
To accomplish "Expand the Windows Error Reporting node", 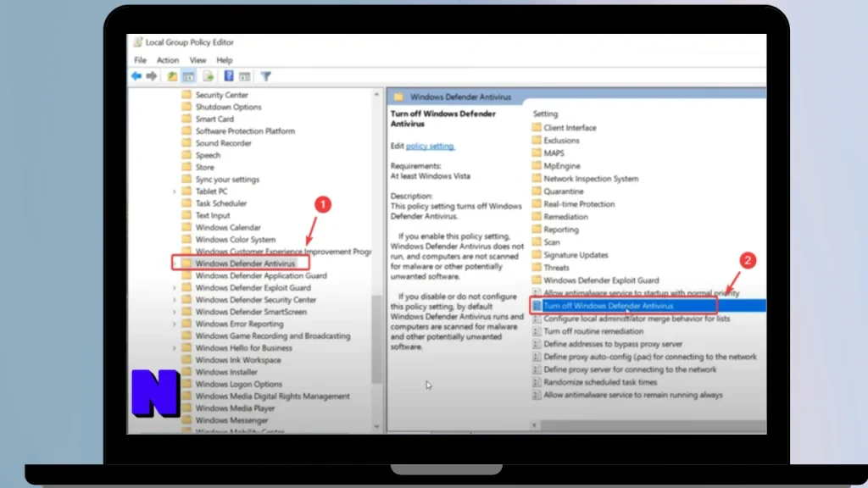I will click(x=175, y=324).
